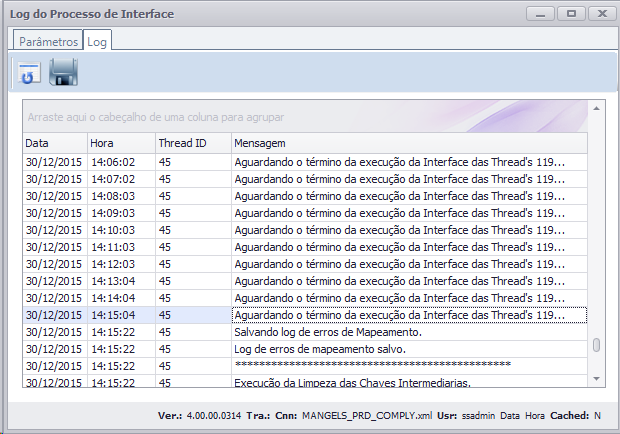620x434 pixels.
Task: Select the Log tab
Action: point(97,42)
